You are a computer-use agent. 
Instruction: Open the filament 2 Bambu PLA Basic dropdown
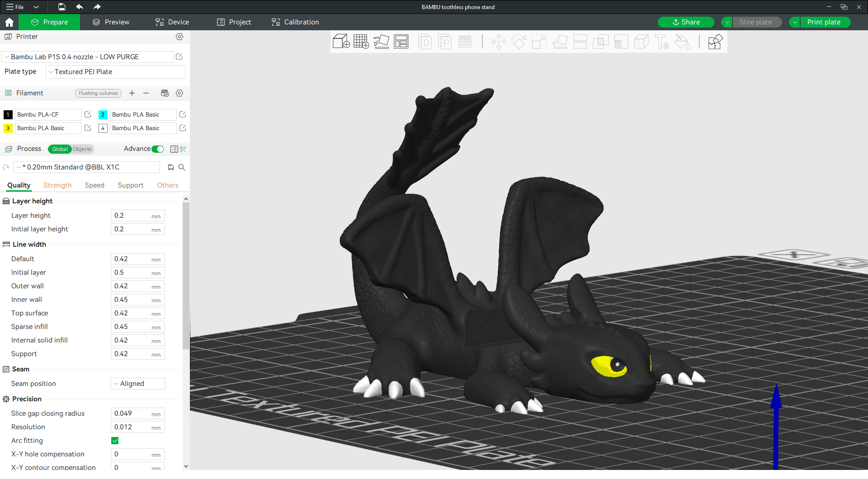[x=143, y=115]
